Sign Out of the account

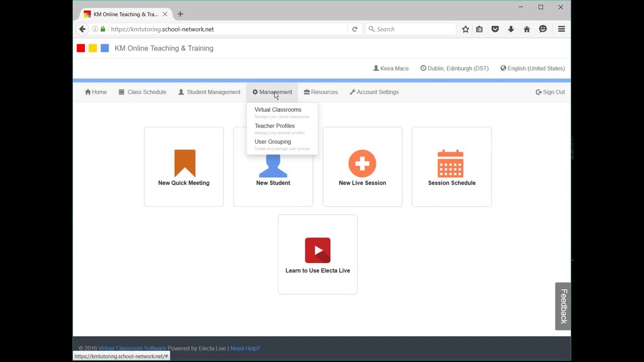coord(550,92)
